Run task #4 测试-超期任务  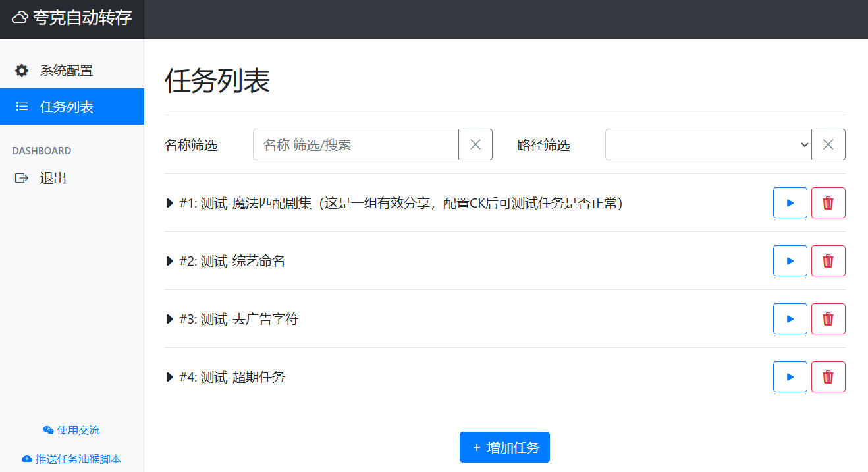point(790,377)
